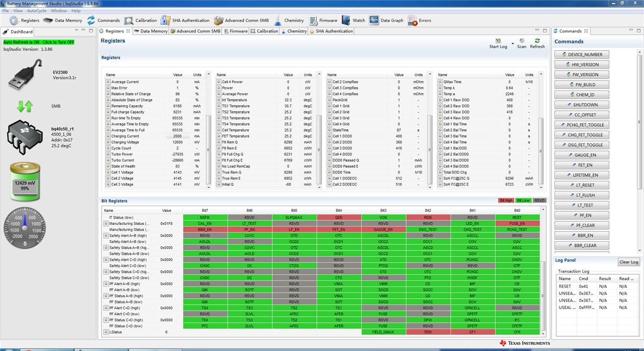Image resolution: width=644 pixels, height=351 pixels.
Task: Open Data Memory from the main toolbar
Action: pyautogui.click(x=62, y=20)
